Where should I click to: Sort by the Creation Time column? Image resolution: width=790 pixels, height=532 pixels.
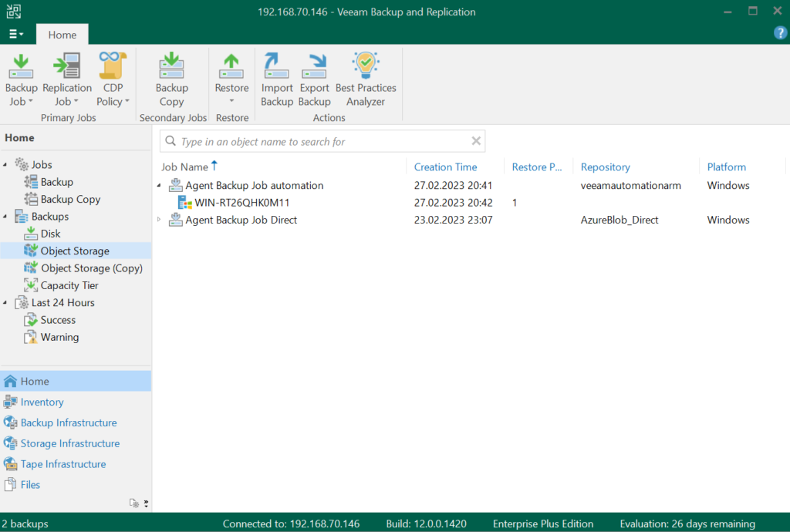pyautogui.click(x=445, y=167)
